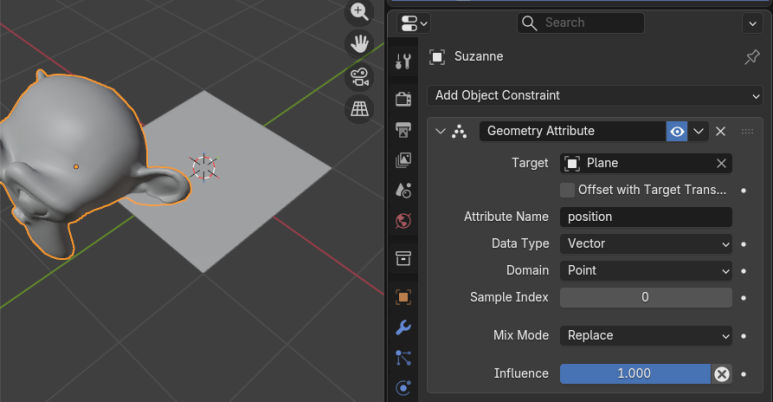Screen dimensions: 773x402
Task: Open the Collection properties tab
Action: pos(403,258)
